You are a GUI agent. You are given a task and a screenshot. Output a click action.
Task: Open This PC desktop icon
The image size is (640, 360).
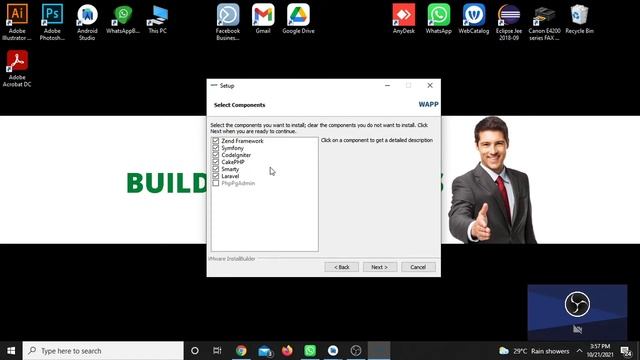coord(158,19)
